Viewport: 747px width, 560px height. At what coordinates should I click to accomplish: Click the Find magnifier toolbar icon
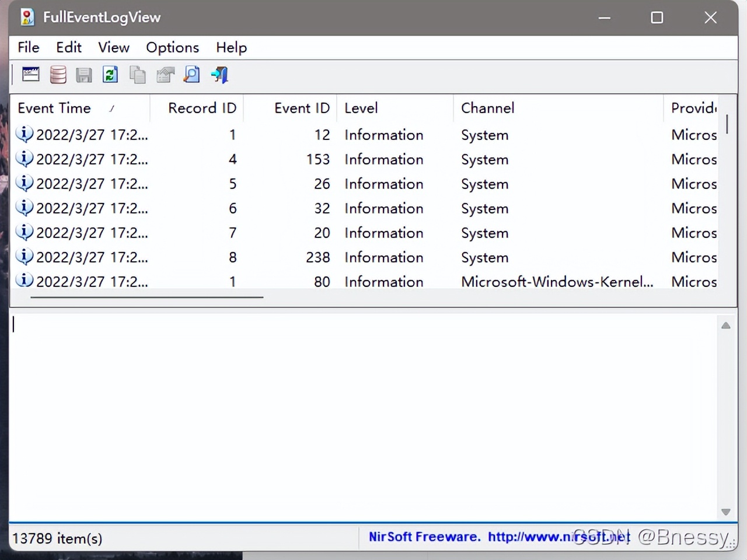click(x=191, y=75)
